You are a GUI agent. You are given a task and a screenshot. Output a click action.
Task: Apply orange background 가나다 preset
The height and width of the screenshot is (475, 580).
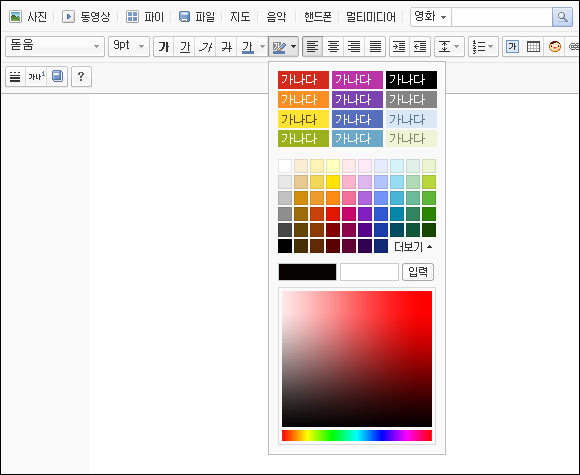[303, 99]
